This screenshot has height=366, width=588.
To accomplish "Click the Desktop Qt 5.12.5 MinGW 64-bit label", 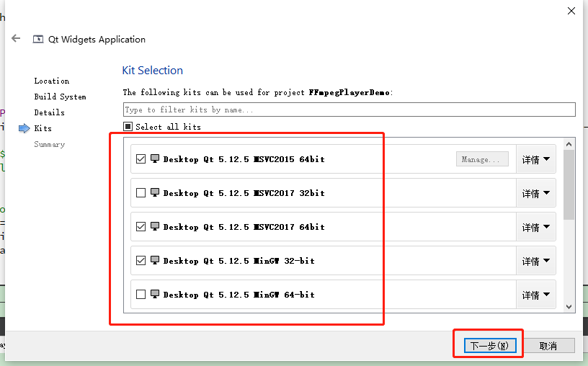I will pyautogui.click(x=239, y=295).
